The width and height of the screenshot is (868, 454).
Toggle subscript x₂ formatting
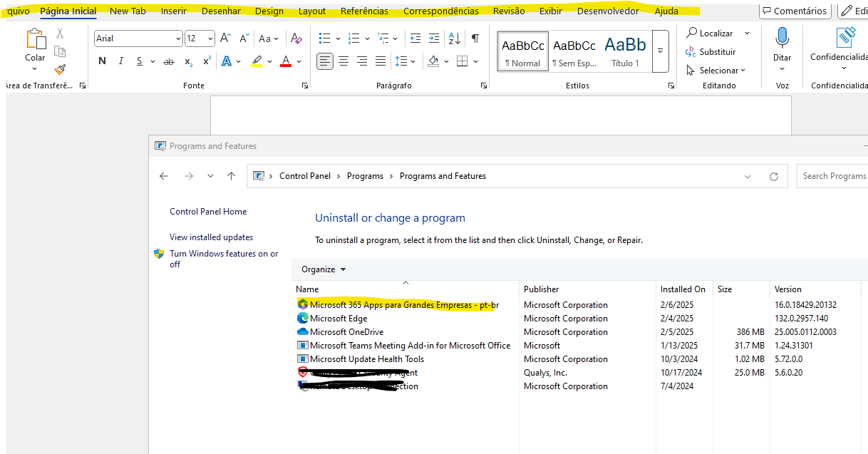pyautogui.click(x=188, y=62)
